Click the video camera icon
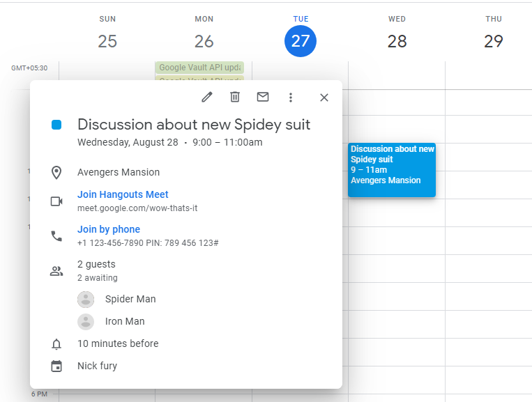532x402 pixels. pyautogui.click(x=56, y=201)
